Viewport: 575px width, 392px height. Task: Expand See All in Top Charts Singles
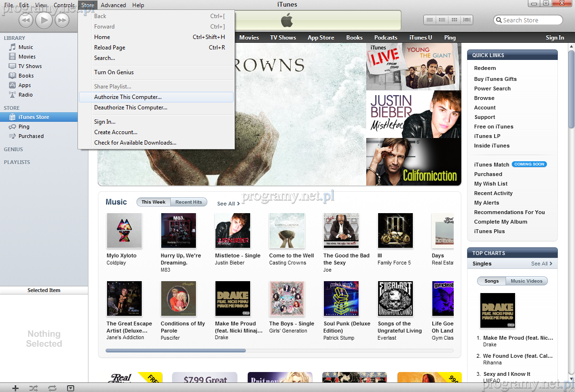542,264
